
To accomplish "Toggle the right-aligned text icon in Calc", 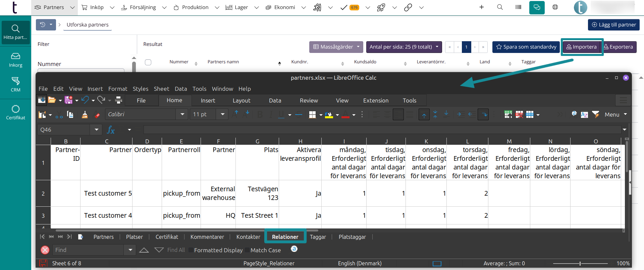I will pyautogui.click(x=398, y=115).
